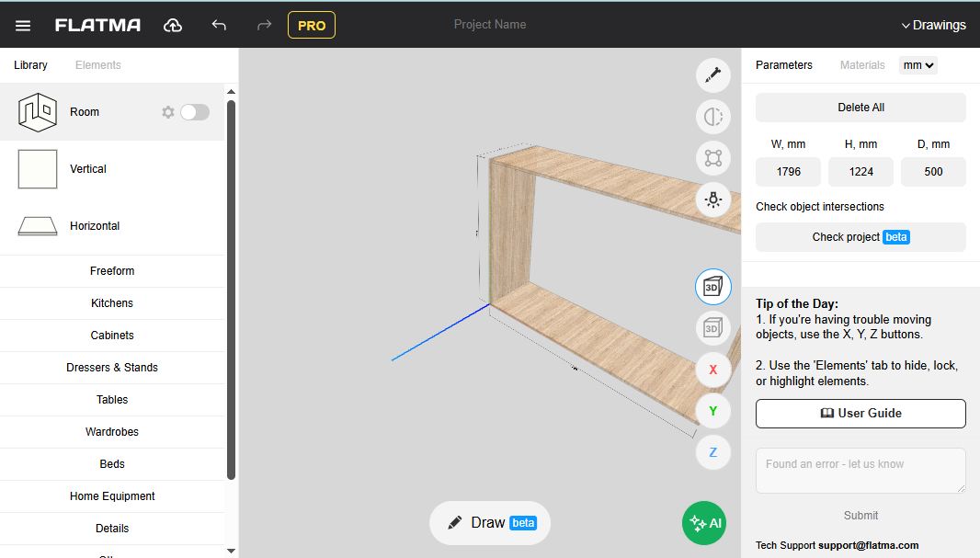This screenshot has height=558, width=980.
Task: Lock movement to the Z axis
Action: coord(712,452)
